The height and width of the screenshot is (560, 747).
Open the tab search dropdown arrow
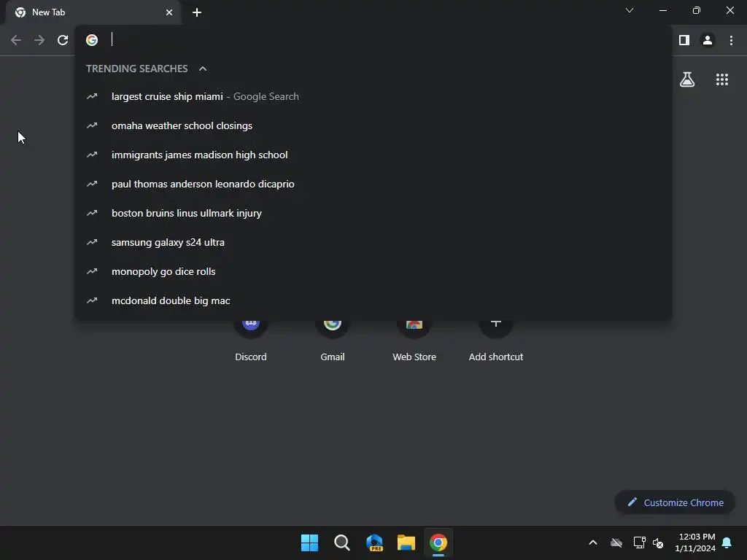coord(630,10)
